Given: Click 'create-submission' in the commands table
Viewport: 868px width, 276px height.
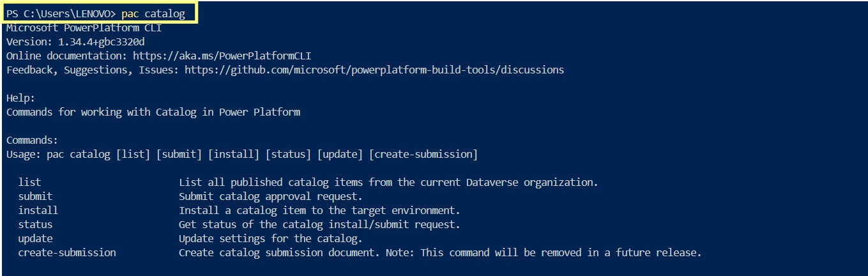Looking at the screenshot, I should coord(67,252).
